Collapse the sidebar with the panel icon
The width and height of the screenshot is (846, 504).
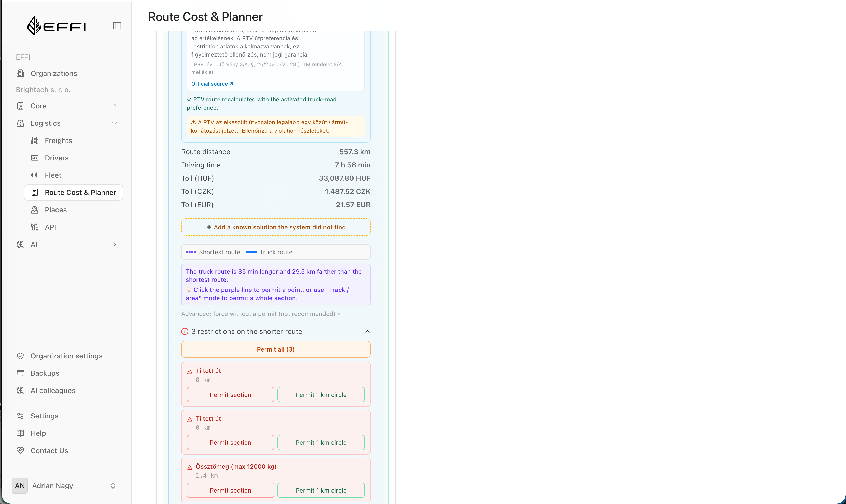coord(117,26)
